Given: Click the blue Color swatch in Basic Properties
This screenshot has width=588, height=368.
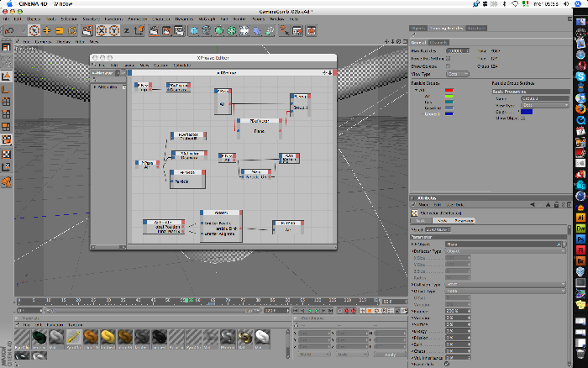Looking at the screenshot, I should click(527, 112).
